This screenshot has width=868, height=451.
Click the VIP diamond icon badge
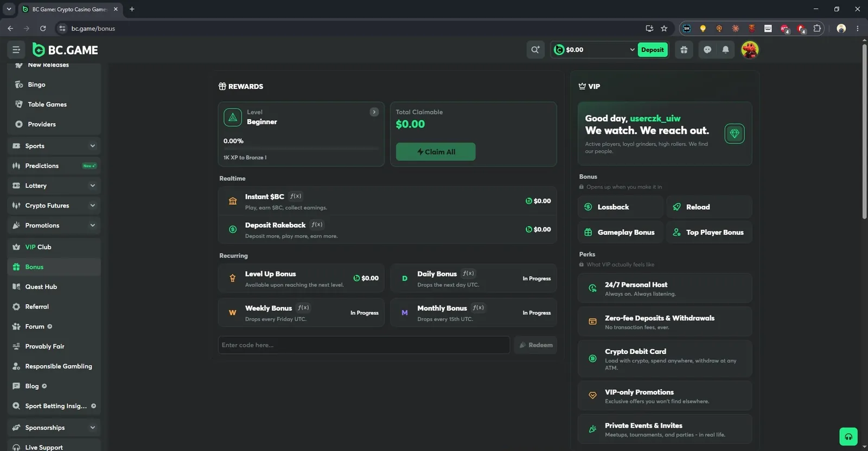(x=735, y=133)
